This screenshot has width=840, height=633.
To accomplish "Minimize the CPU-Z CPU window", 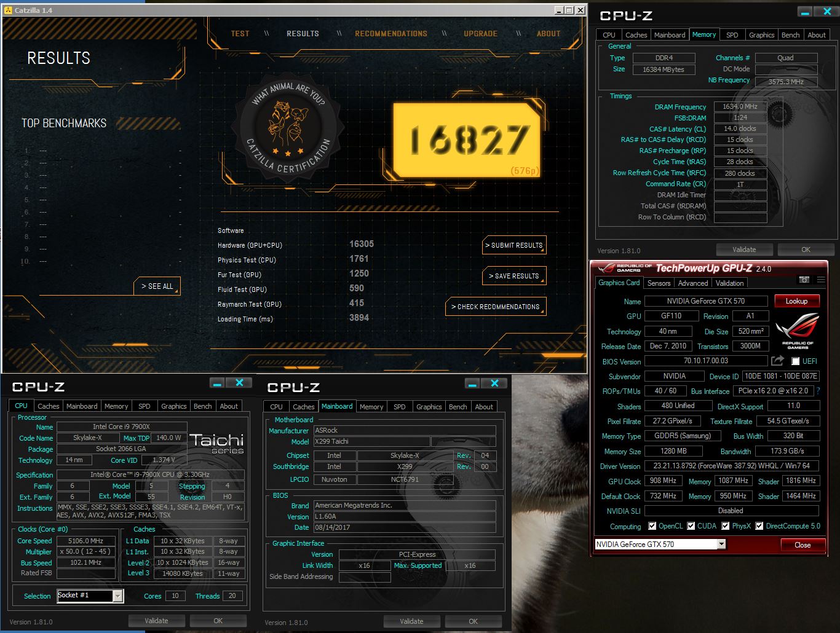I will coord(216,383).
